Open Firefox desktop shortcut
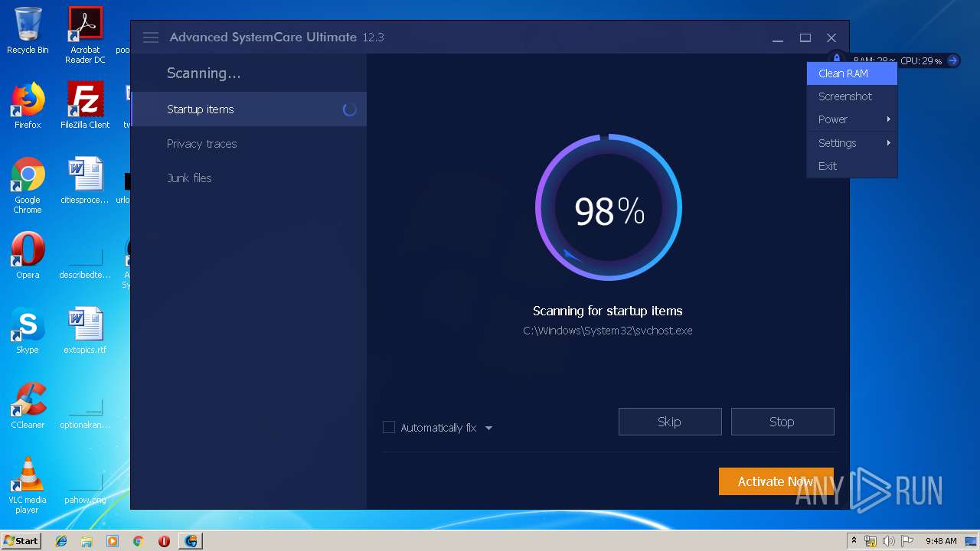Viewport: 980px width, 551px height. click(28, 106)
